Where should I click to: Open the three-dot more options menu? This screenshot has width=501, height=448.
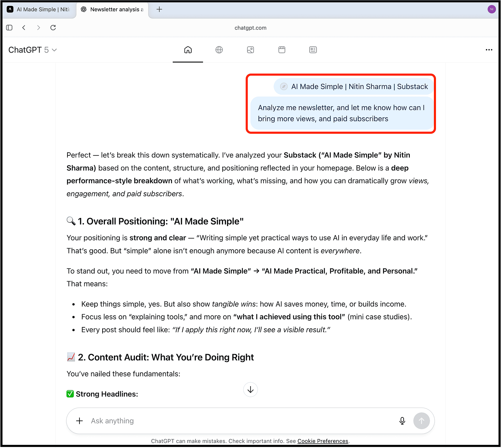tap(489, 50)
